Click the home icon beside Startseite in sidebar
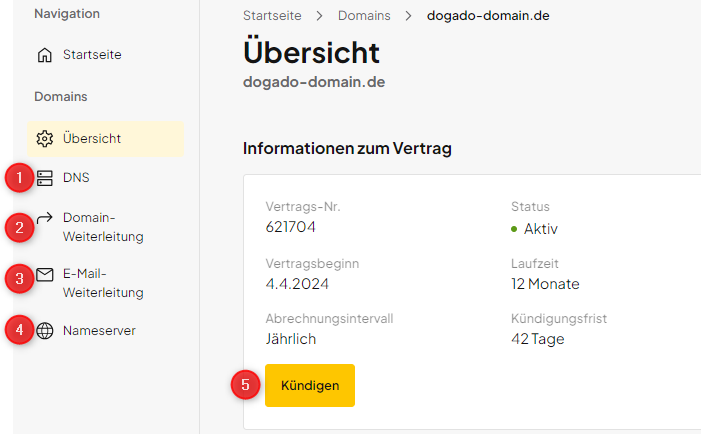Image resolution: width=701 pixels, height=434 pixels. (44, 55)
